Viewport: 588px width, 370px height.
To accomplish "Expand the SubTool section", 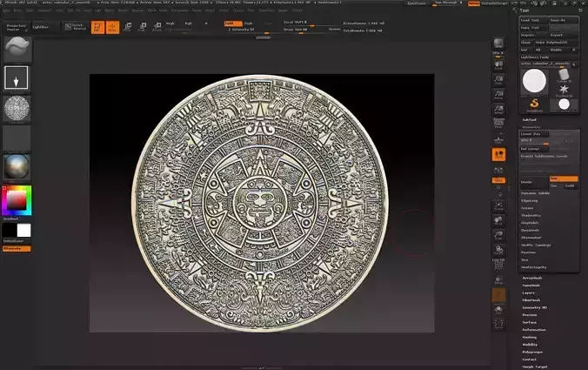I will [529, 120].
